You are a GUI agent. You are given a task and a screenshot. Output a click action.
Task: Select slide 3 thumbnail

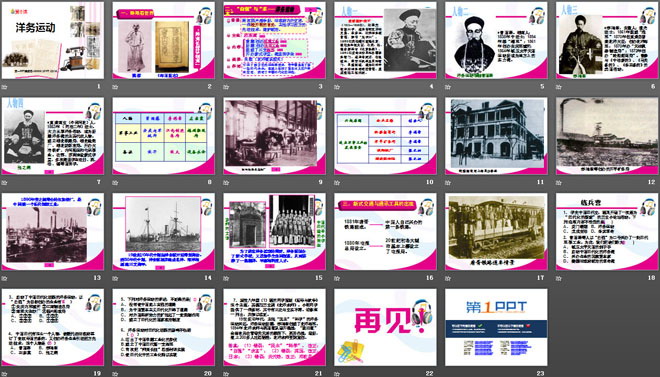[274, 40]
